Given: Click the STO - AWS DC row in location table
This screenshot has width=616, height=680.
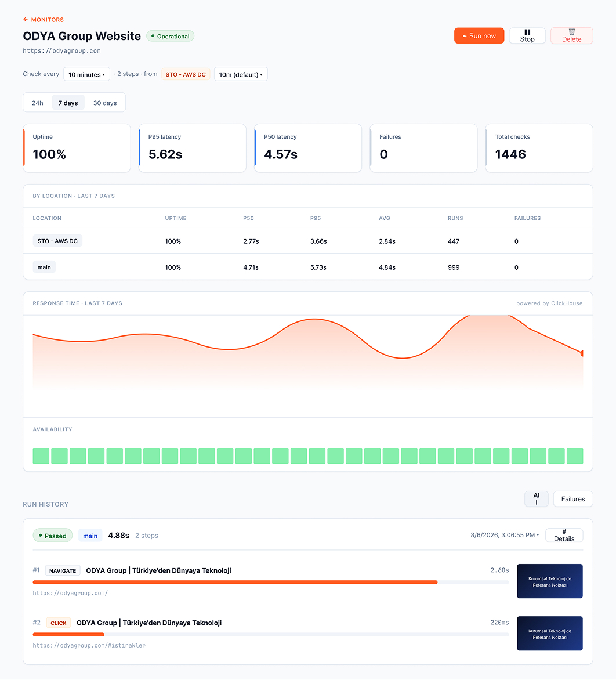Looking at the screenshot, I should pyautogui.click(x=308, y=241).
